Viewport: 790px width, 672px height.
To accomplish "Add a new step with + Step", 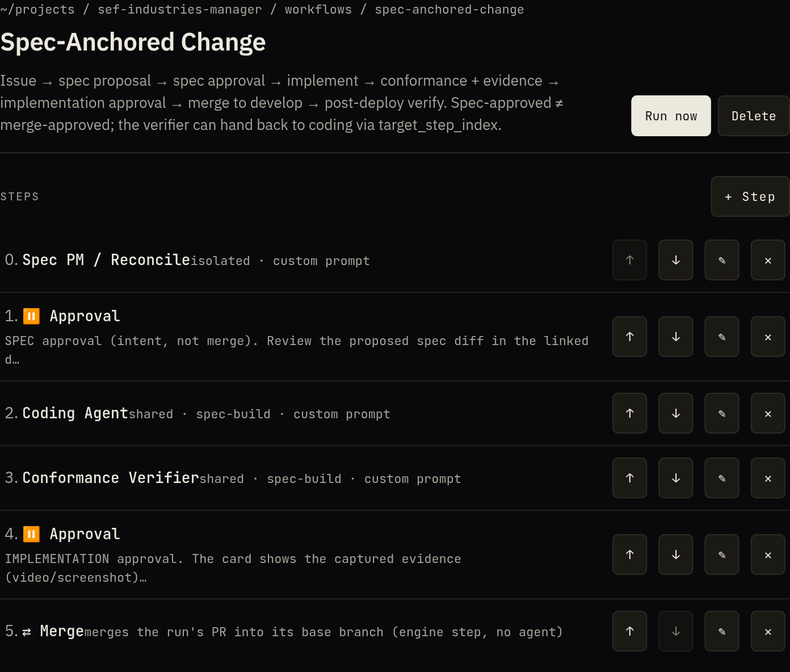I will pyautogui.click(x=750, y=196).
